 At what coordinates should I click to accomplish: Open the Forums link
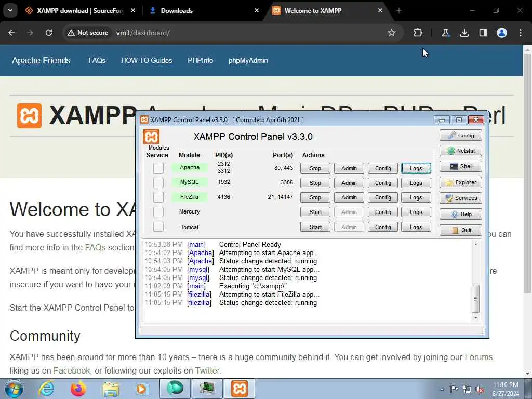478,357
